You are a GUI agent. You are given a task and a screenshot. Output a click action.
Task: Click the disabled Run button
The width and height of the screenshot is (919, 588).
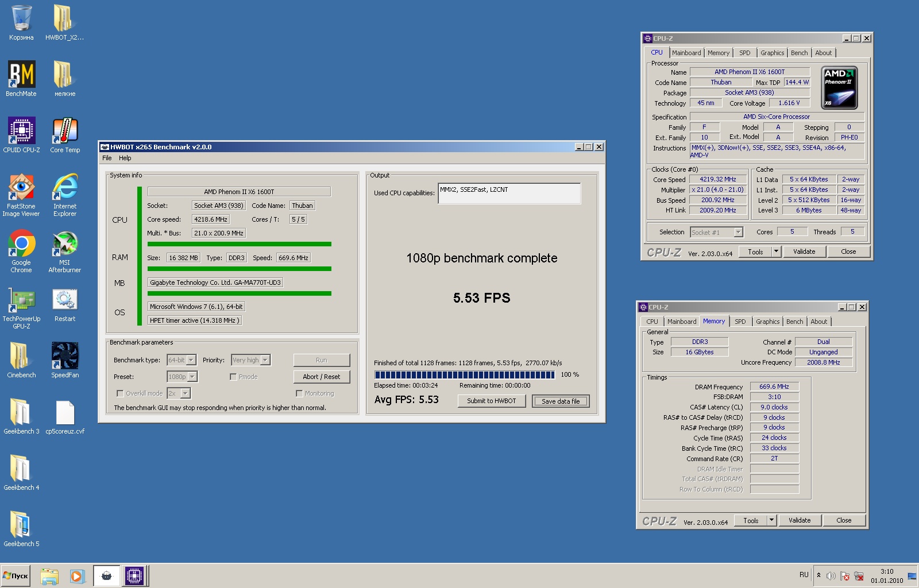coord(322,360)
